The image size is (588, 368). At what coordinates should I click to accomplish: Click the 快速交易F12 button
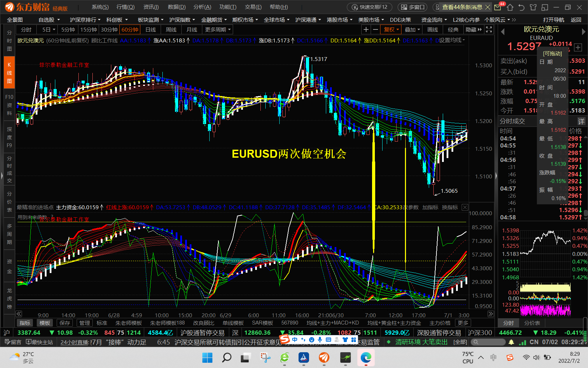(x=370, y=7)
